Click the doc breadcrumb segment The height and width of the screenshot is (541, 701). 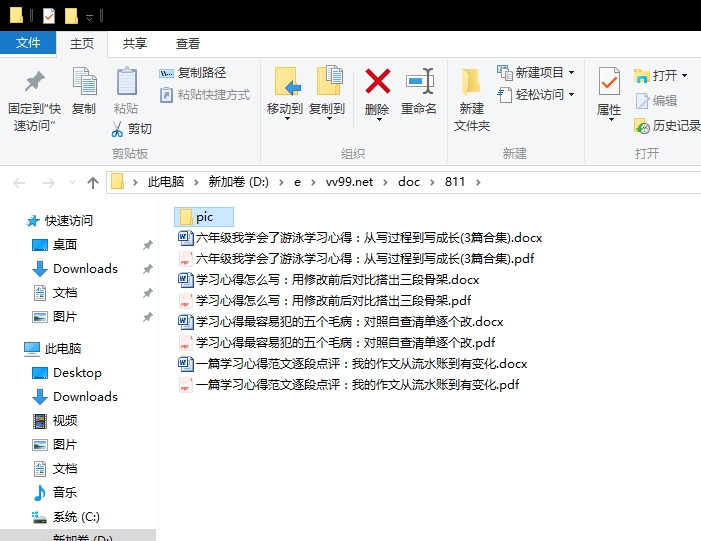click(x=409, y=182)
